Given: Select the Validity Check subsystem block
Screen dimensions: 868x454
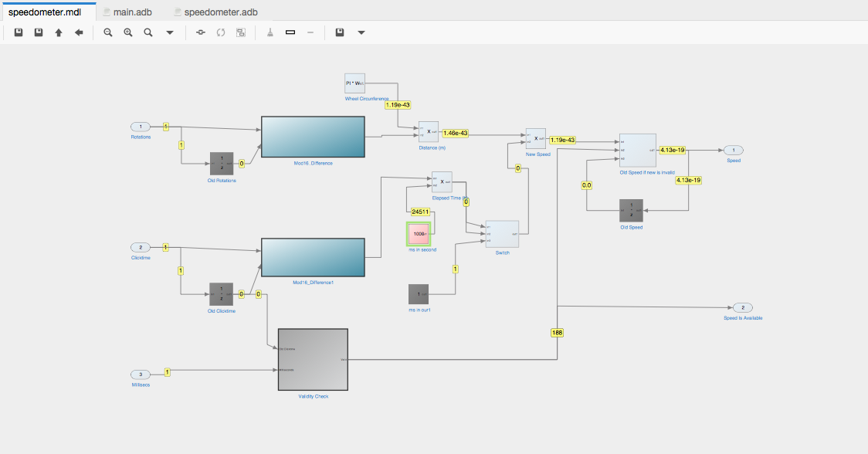Looking at the screenshot, I should point(313,360).
